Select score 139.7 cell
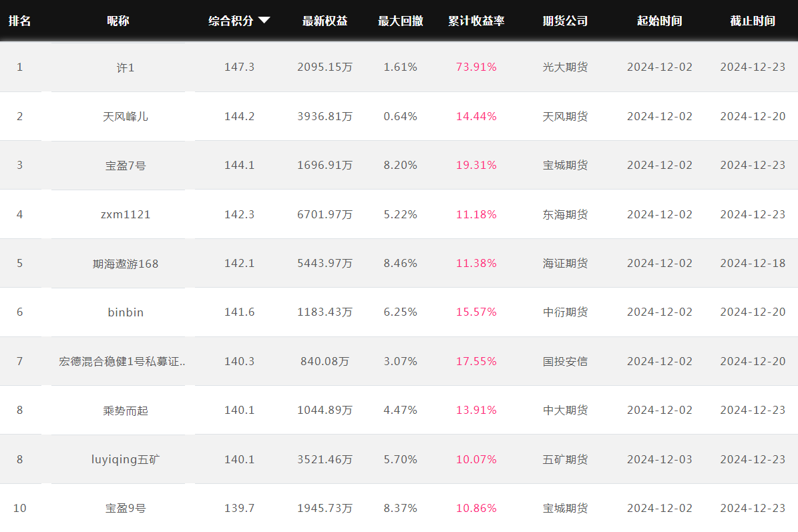 click(239, 509)
